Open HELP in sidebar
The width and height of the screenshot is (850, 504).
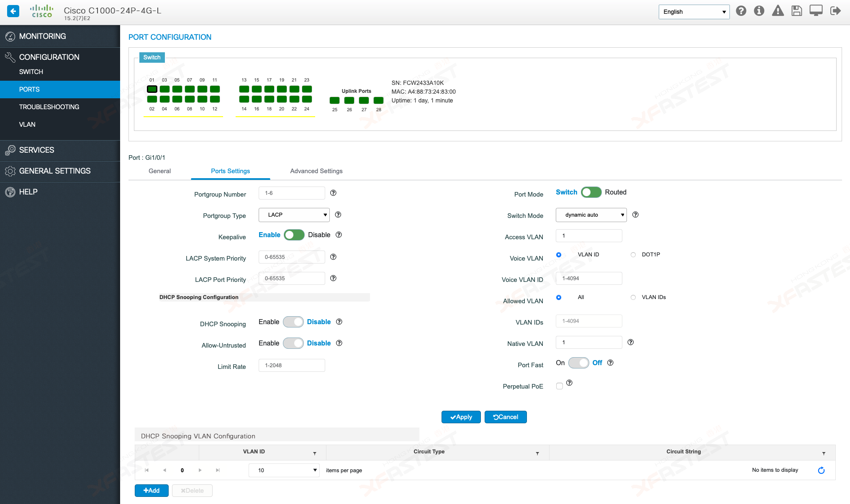[60, 192]
